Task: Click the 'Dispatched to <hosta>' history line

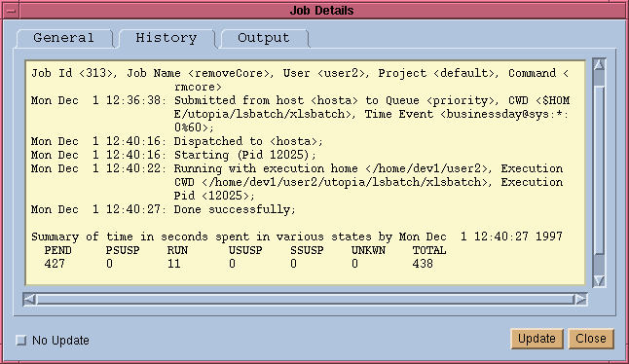Action: [177, 141]
